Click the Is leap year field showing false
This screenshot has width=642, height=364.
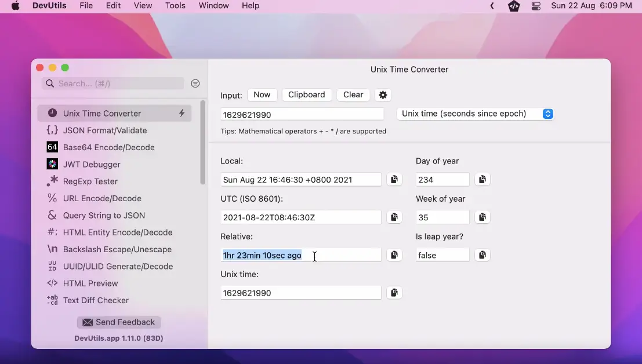pyautogui.click(x=442, y=255)
